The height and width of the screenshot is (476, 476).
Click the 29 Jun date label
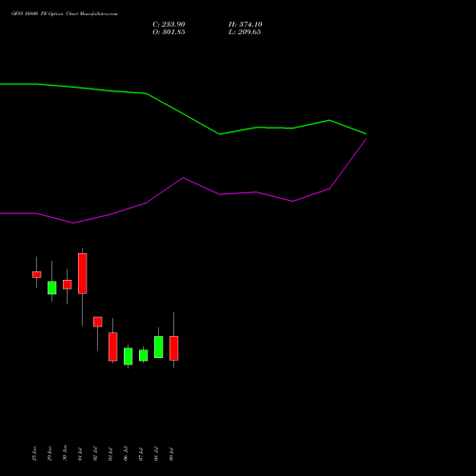tap(50, 453)
